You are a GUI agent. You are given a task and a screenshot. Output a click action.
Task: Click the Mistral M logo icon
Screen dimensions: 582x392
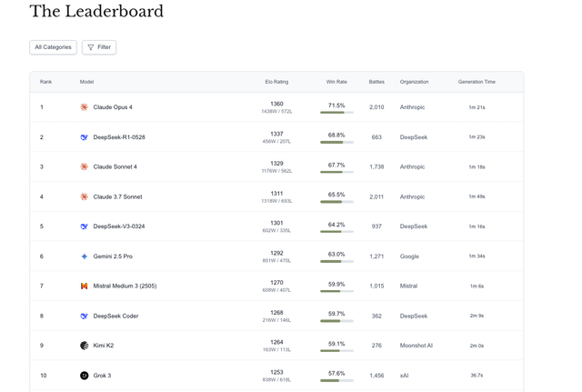click(85, 286)
